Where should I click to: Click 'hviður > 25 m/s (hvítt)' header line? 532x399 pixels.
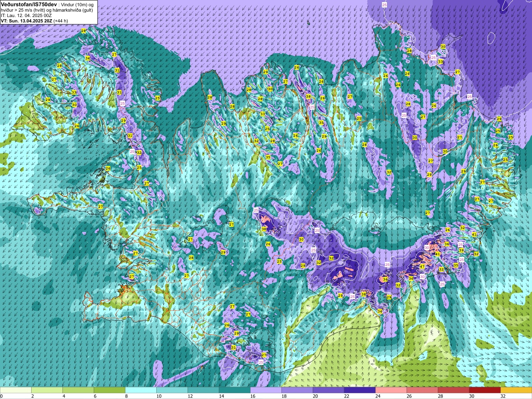click(x=23, y=10)
